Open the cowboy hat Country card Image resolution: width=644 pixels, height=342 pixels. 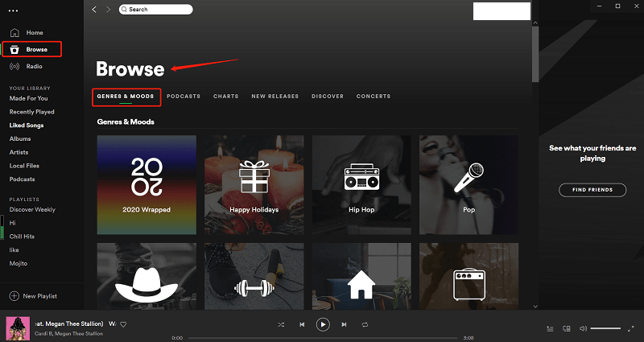coord(147,276)
